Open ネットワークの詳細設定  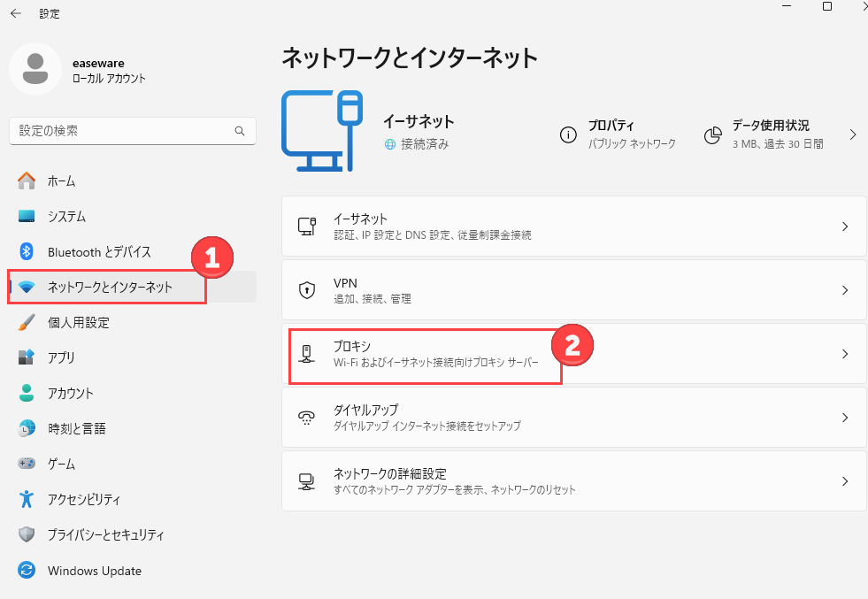(x=574, y=481)
